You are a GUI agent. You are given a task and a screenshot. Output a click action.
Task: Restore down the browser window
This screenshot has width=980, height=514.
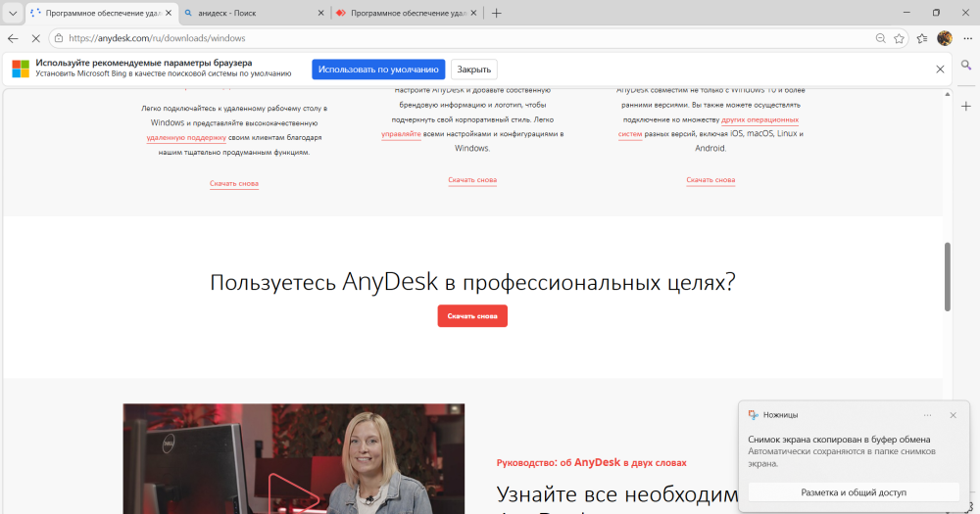936,13
